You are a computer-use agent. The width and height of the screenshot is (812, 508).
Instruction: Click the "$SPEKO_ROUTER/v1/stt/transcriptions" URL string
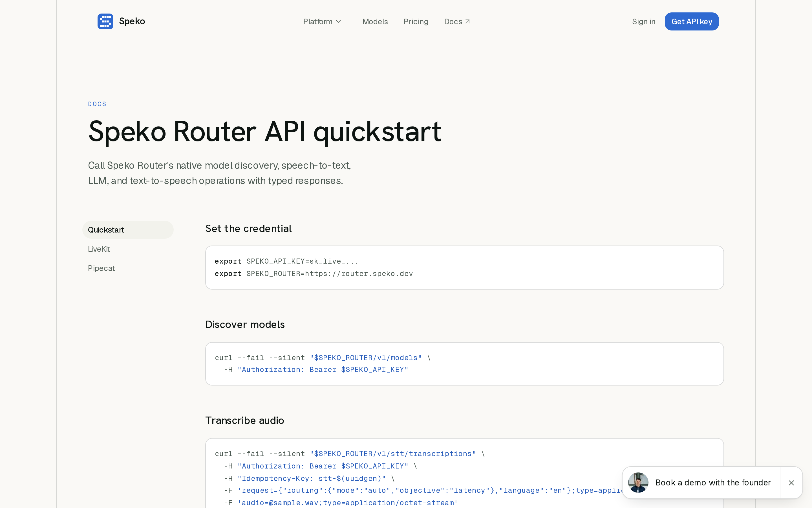click(x=393, y=454)
